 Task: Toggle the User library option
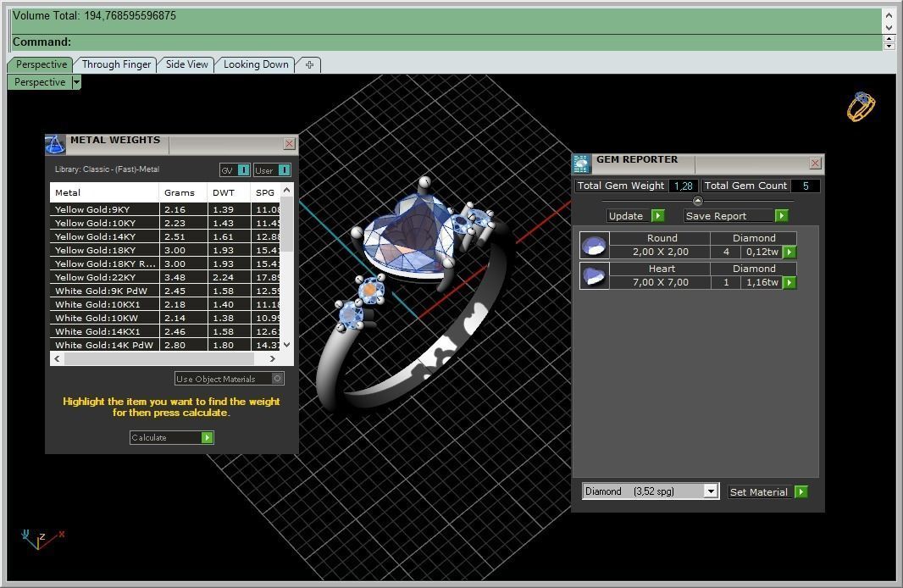(273, 170)
